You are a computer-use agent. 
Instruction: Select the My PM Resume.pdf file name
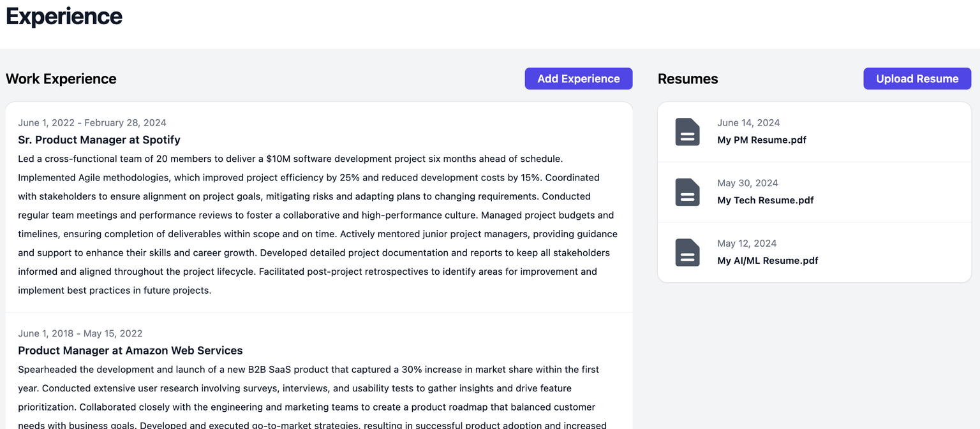pyautogui.click(x=762, y=140)
